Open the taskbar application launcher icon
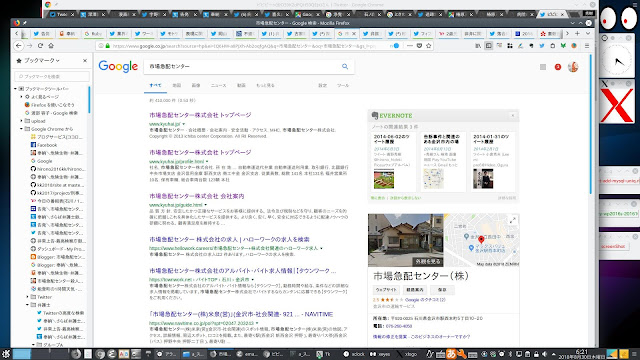This screenshot has height=360, width=640. [6, 354]
